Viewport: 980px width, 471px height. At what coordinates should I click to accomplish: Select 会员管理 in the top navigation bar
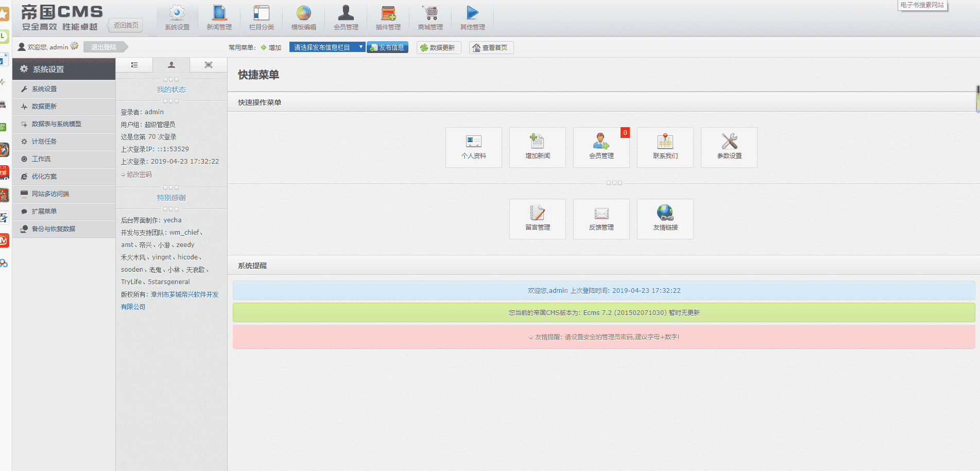click(x=346, y=18)
